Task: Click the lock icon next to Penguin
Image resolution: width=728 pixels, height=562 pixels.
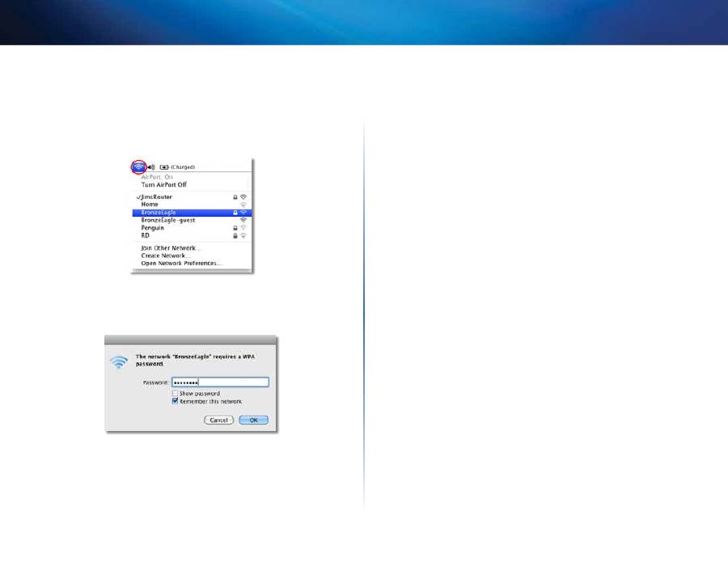Action: [235, 228]
